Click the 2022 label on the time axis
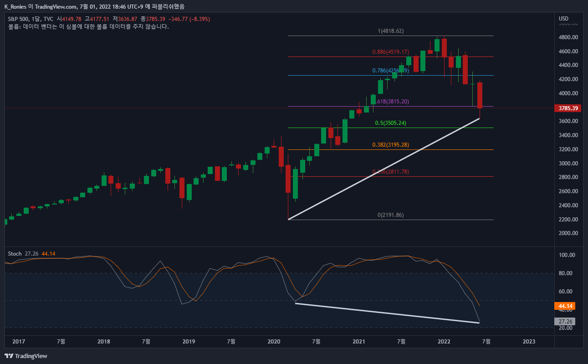This screenshot has width=588, height=364. coord(444,341)
